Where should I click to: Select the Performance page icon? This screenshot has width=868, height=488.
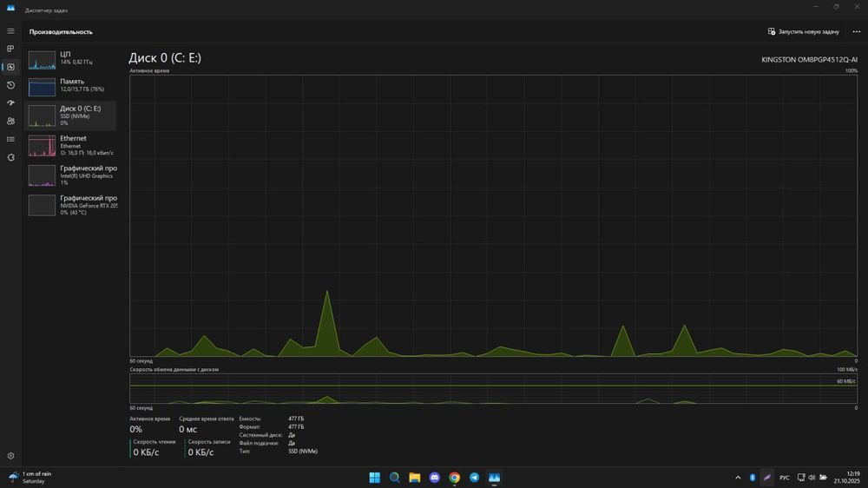coord(10,67)
